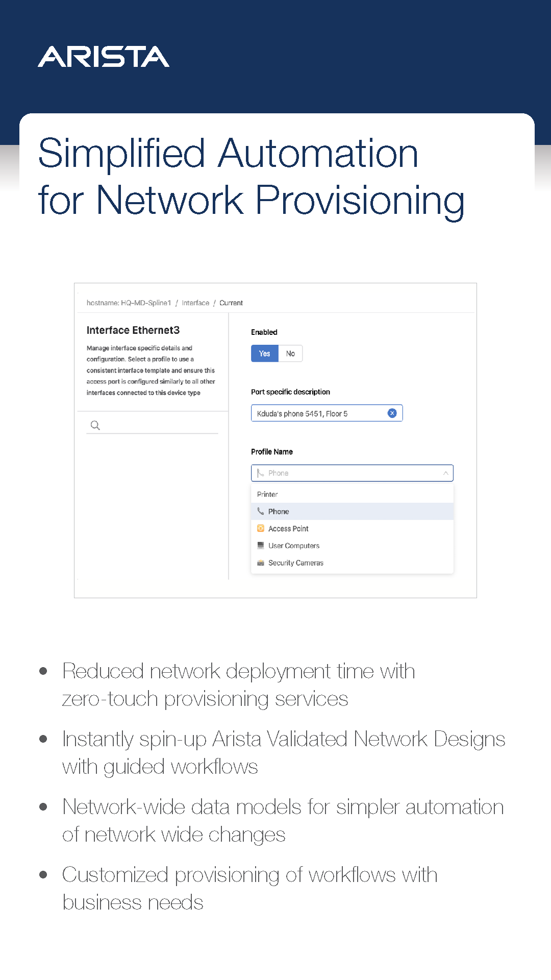Image resolution: width=551 pixels, height=980 pixels.
Task: Choose the Printer profile option
Action: pos(267,494)
